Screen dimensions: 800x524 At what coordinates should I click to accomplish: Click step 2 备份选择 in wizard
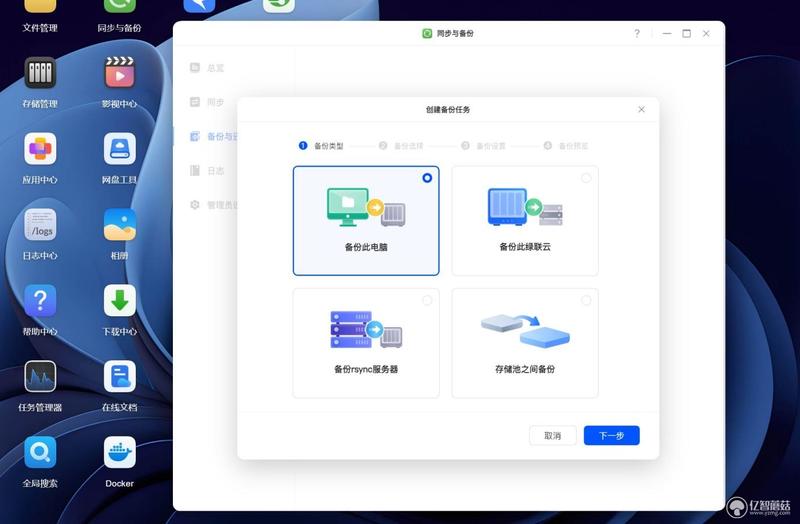[x=401, y=146]
